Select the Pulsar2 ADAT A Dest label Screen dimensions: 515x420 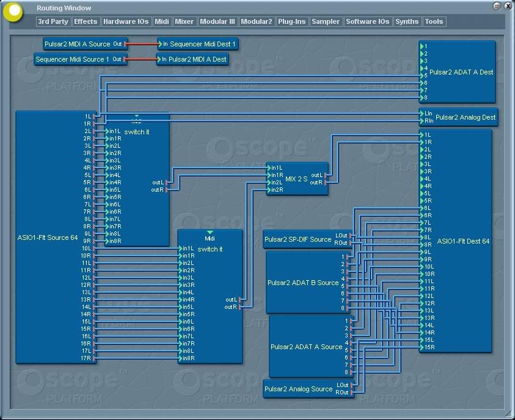(x=461, y=72)
